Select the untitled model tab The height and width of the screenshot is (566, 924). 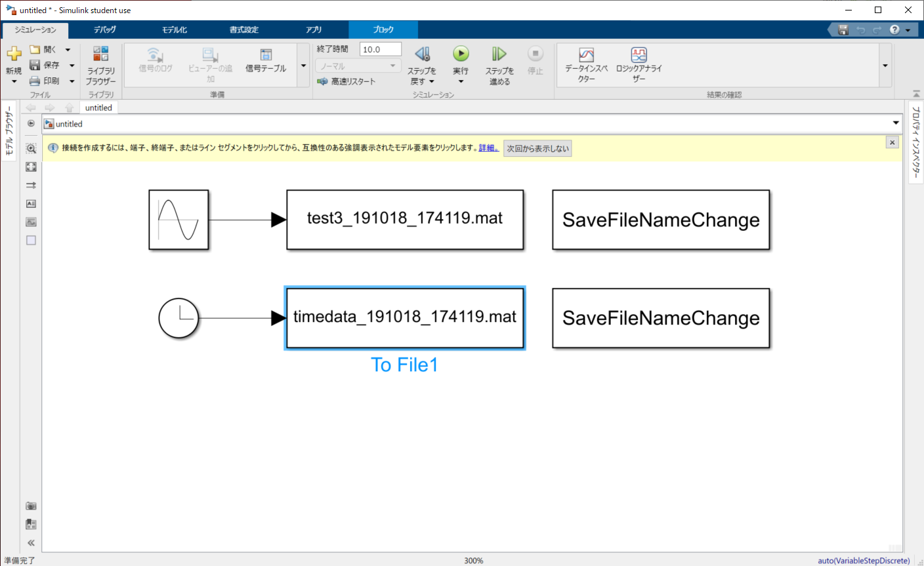[x=98, y=108]
